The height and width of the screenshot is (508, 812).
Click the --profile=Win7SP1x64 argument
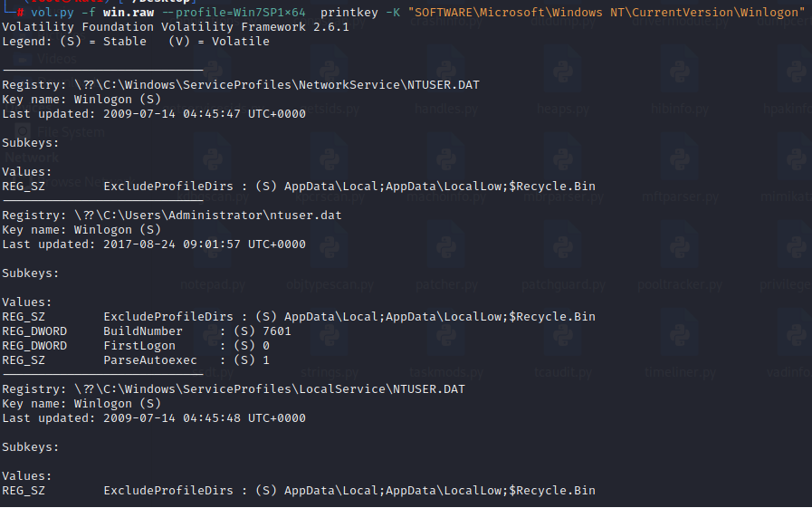pos(234,12)
